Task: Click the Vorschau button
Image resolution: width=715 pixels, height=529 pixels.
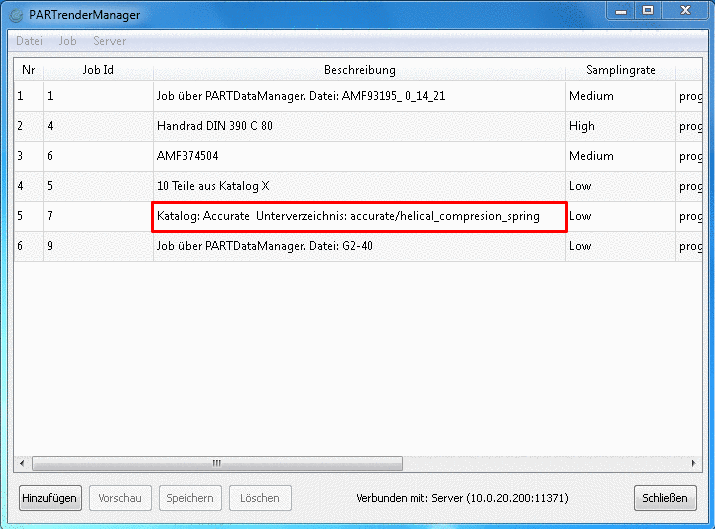Action: 120,498
